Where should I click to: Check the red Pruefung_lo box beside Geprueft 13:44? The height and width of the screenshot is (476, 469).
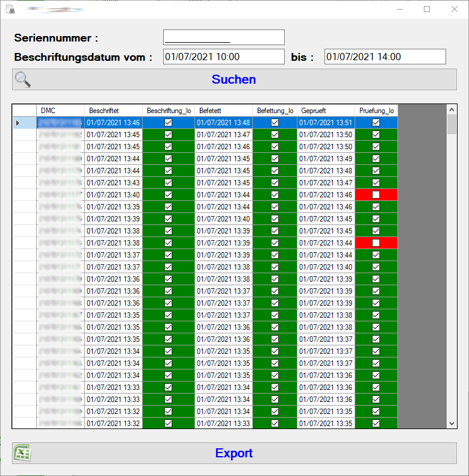pyautogui.click(x=376, y=243)
